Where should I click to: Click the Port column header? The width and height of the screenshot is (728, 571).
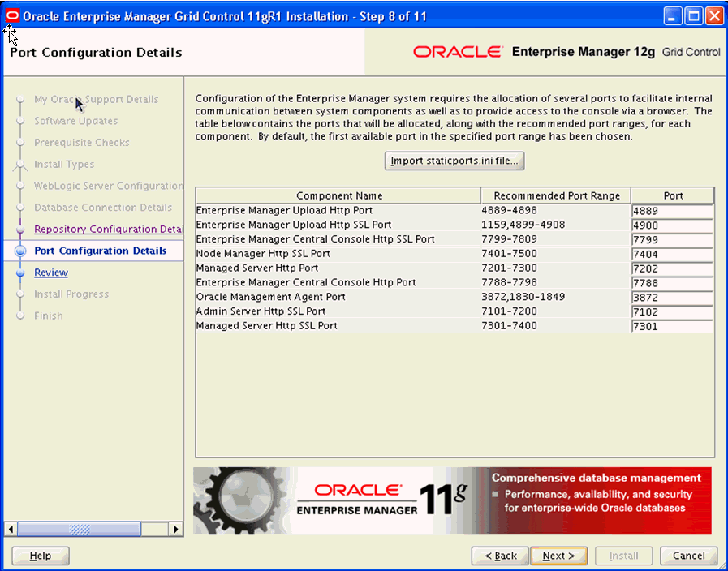(x=673, y=195)
